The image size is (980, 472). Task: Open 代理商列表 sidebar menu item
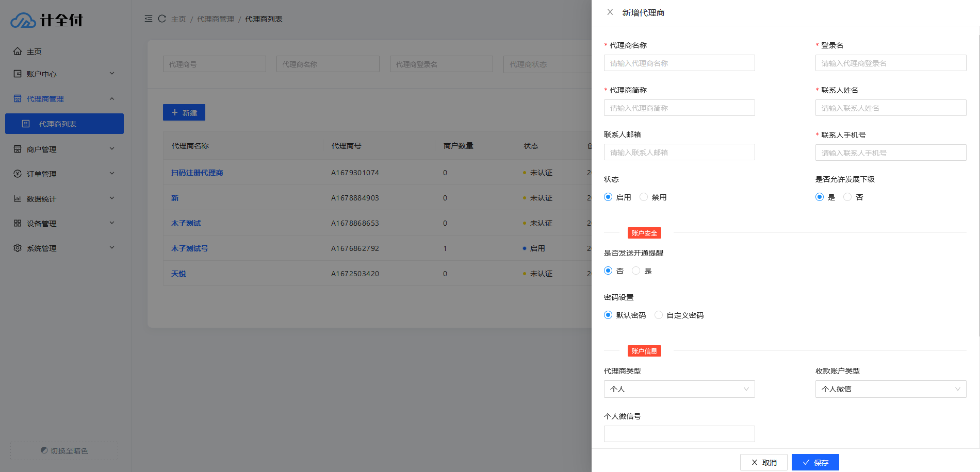coord(64,124)
